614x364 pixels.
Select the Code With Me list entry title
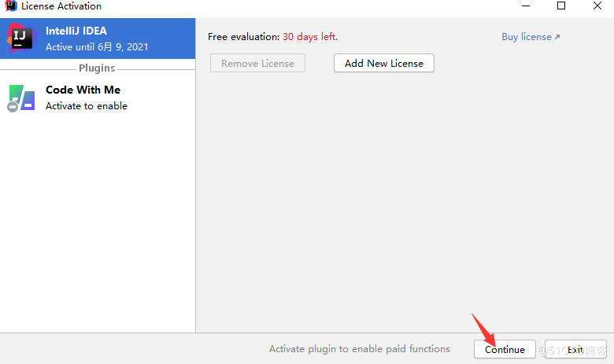tap(83, 90)
